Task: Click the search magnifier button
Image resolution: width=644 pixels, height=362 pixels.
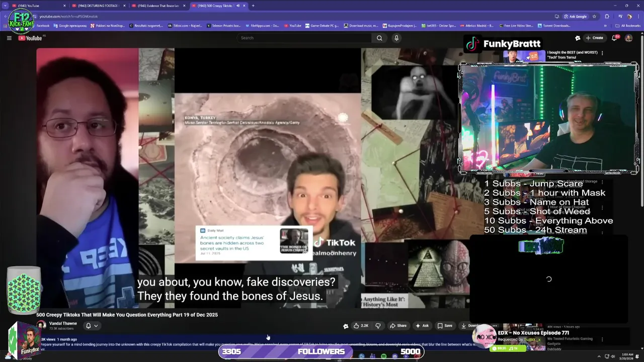Action: click(379, 38)
